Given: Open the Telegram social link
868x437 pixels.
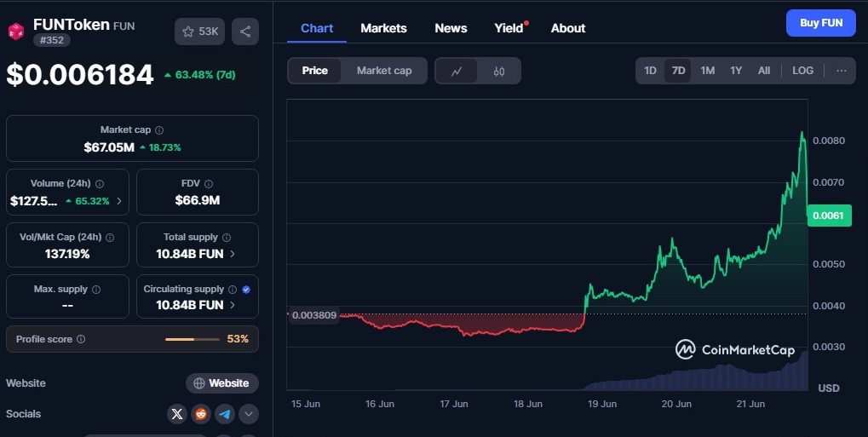Looking at the screenshot, I should pyautogui.click(x=225, y=414).
